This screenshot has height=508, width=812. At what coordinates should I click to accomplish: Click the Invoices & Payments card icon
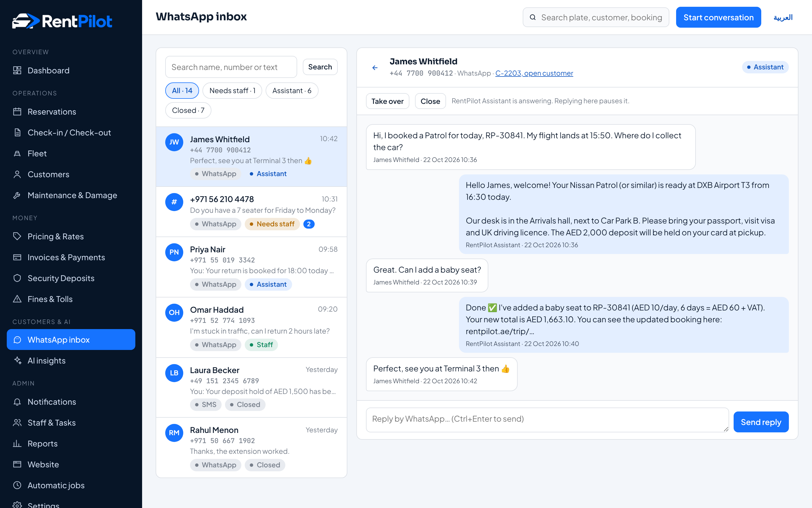point(17,257)
